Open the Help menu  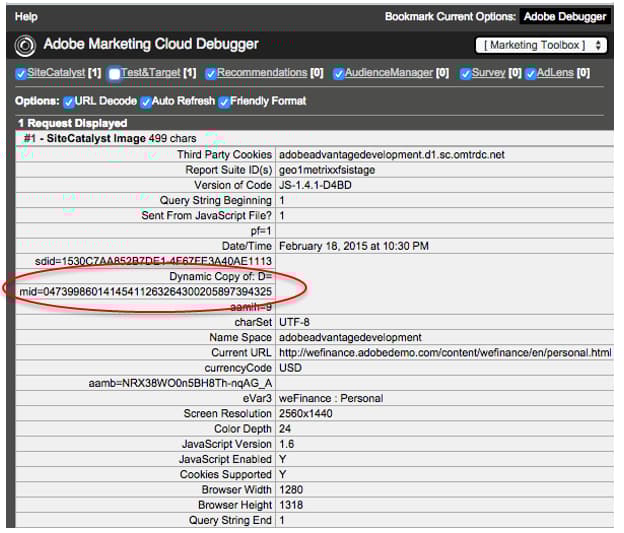point(26,17)
